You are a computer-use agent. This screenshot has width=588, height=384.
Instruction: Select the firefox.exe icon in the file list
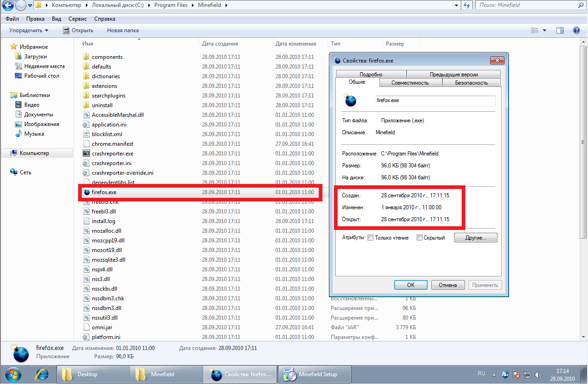point(87,192)
